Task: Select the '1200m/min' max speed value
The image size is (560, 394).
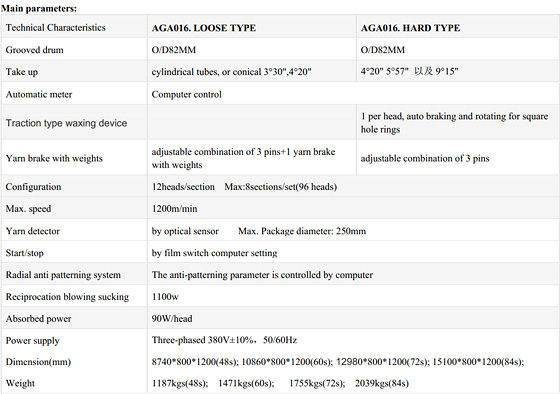Action: 174,209
